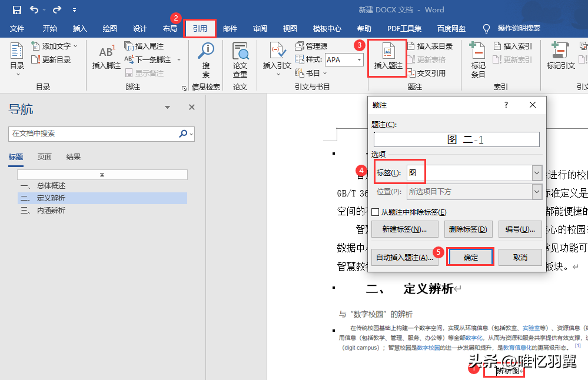Open 管理源 source manager
The height and width of the screenshot is (380, 588).
(x=311, y=46)
